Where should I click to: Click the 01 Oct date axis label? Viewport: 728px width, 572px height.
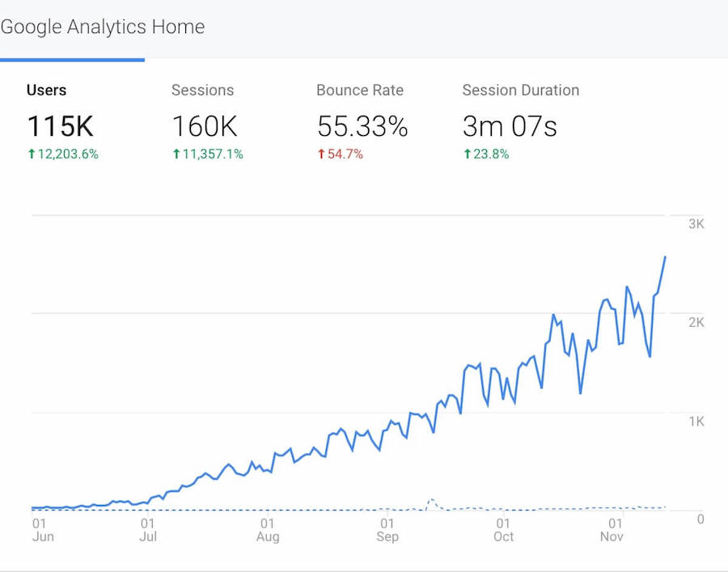tap(504, 530)
